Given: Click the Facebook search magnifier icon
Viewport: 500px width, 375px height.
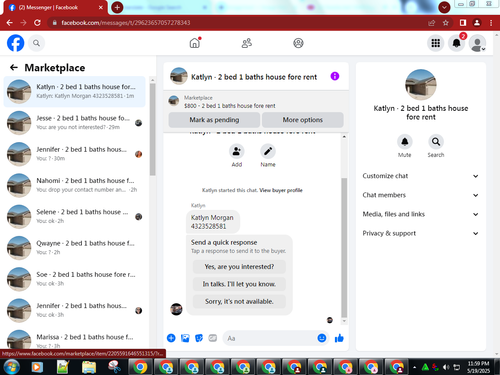Looking at the screenshot, I should [x=36, y=43].
